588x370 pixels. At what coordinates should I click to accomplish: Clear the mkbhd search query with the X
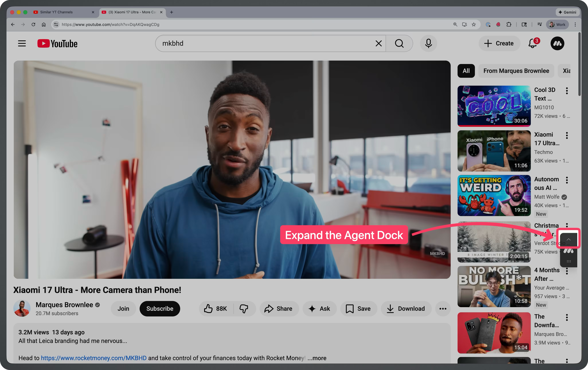click(378, 43)
